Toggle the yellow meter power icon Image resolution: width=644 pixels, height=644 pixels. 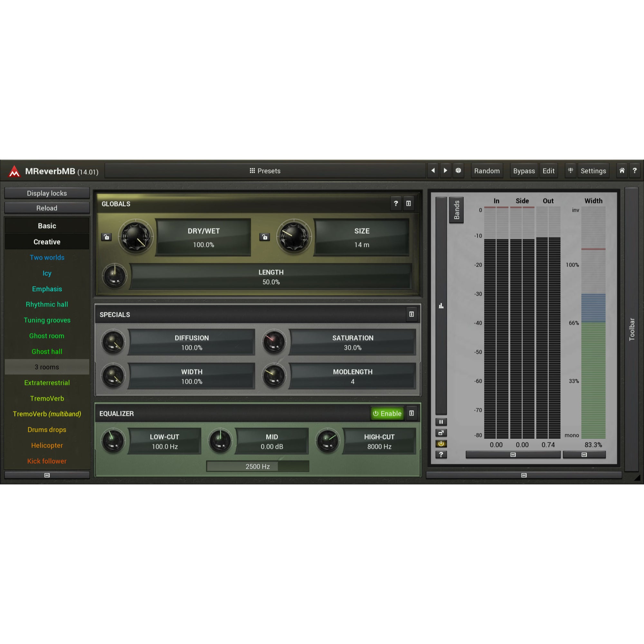tap(441, 444)
